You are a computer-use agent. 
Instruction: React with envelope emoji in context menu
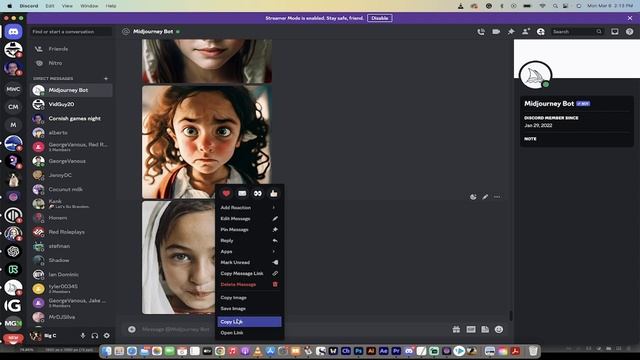(242, 193)
